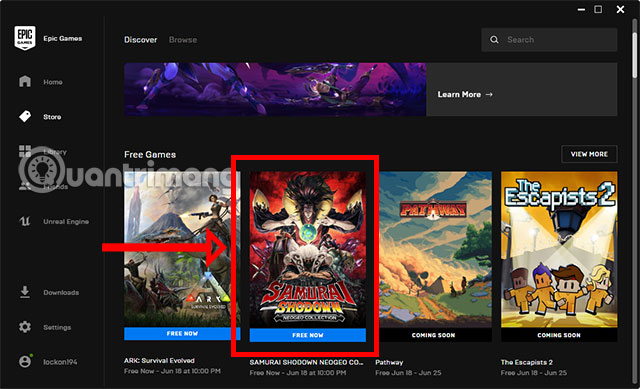This screenshot has height=389, width=640.
Task: Click the ARK: Survival Evolved title text
Action: 159,360
